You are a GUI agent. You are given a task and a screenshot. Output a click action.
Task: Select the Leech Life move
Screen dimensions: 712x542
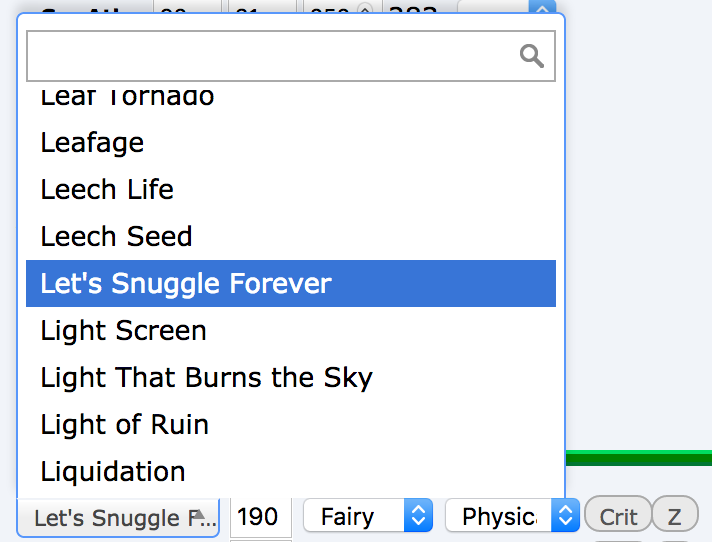[291, 189]
